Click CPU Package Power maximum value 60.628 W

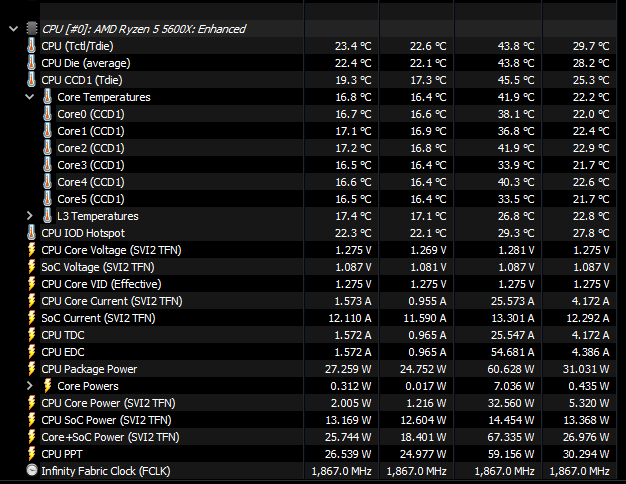pyautogui.click(x=508, y=369)
